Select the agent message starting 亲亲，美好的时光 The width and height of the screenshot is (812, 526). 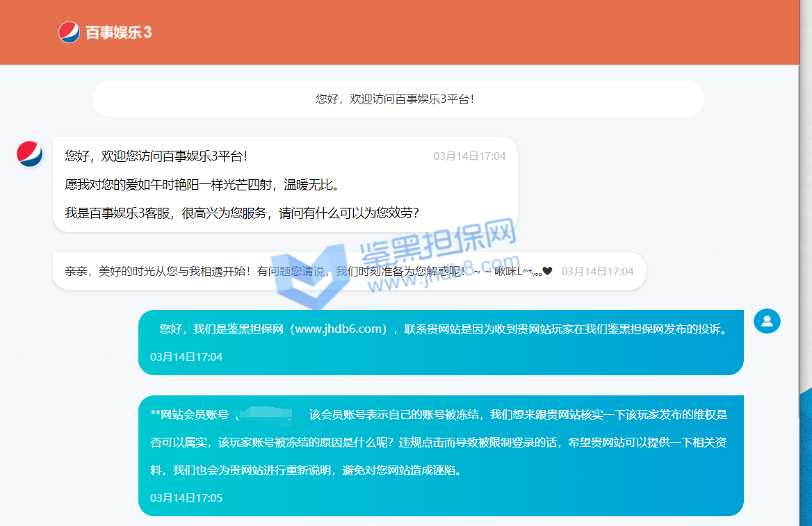(x=264, y=271)
